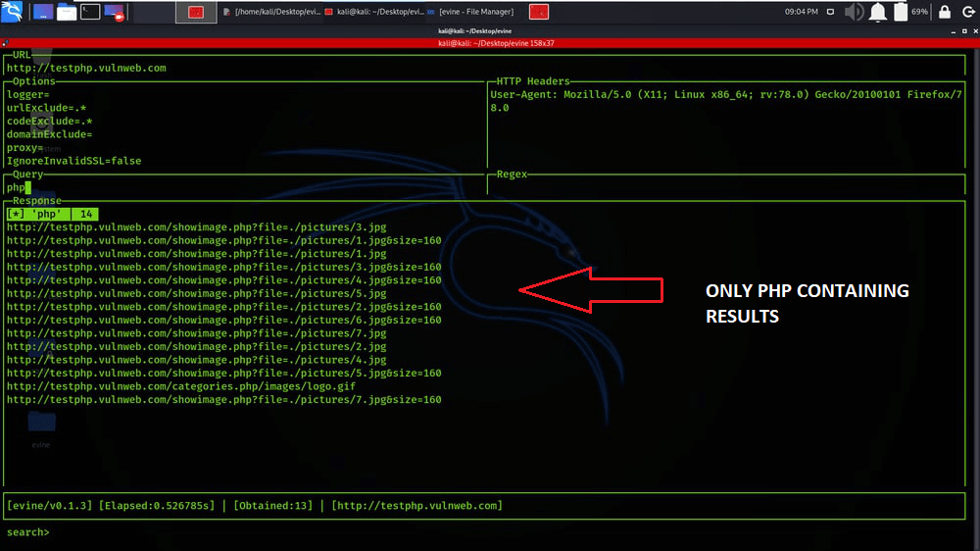The width and height of the screenshot is (980, 551).
Task: Click the show desktop panel icon
Action: tap(42, 12)
